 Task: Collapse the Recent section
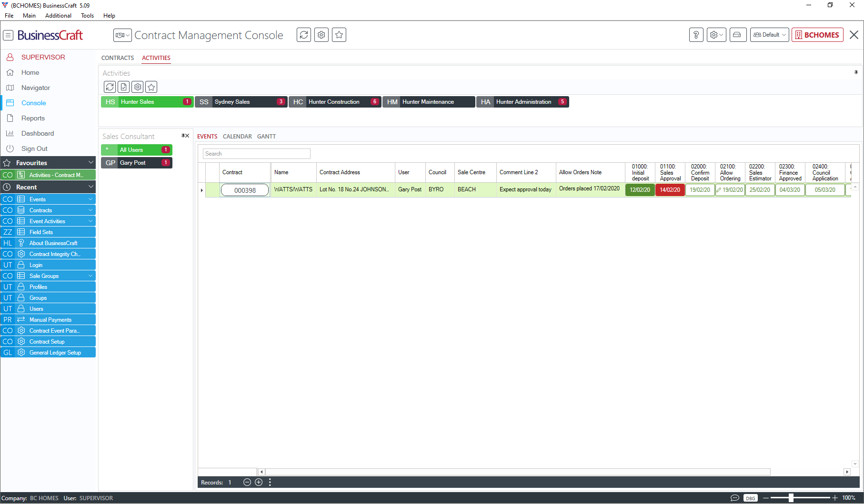(x=91, y=187)
